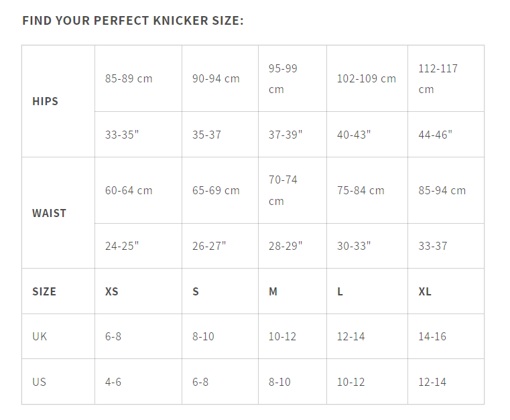Click the 112-117 cm hips value
The height and width of the screenshot is (420, 510).
click(438, 78)
